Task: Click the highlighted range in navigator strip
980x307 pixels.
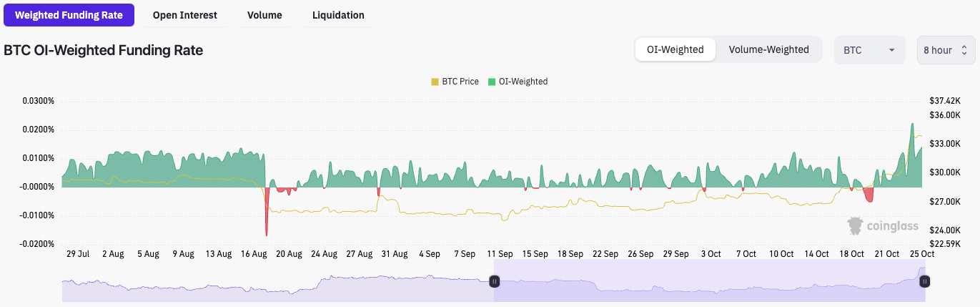Action: pyautogui.click(x=708, y=281)
